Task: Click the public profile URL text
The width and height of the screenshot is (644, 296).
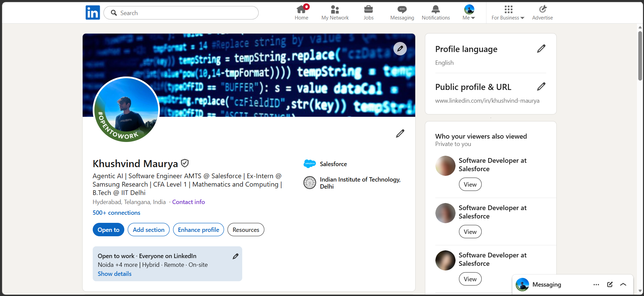Action: (x=487, y=101)
